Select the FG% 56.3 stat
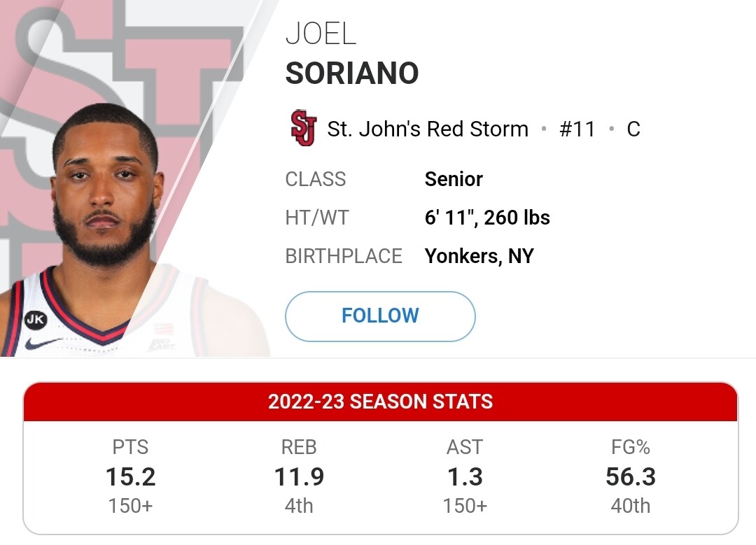 tap(631, 476)
